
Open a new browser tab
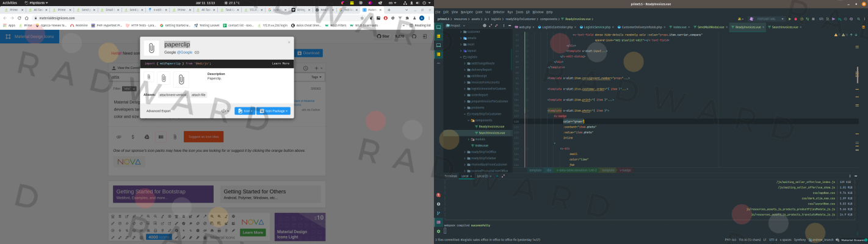[389, 10]
